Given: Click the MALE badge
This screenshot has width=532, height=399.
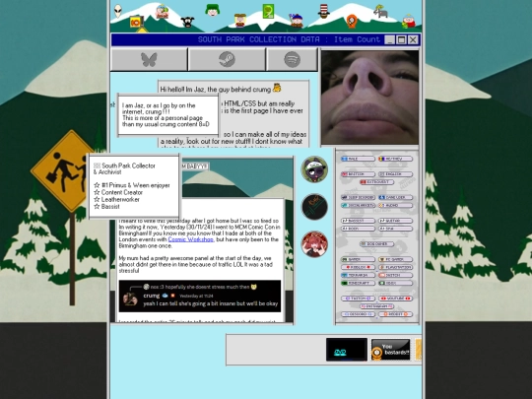Looking at the screenshot, I should pos(358,159).
